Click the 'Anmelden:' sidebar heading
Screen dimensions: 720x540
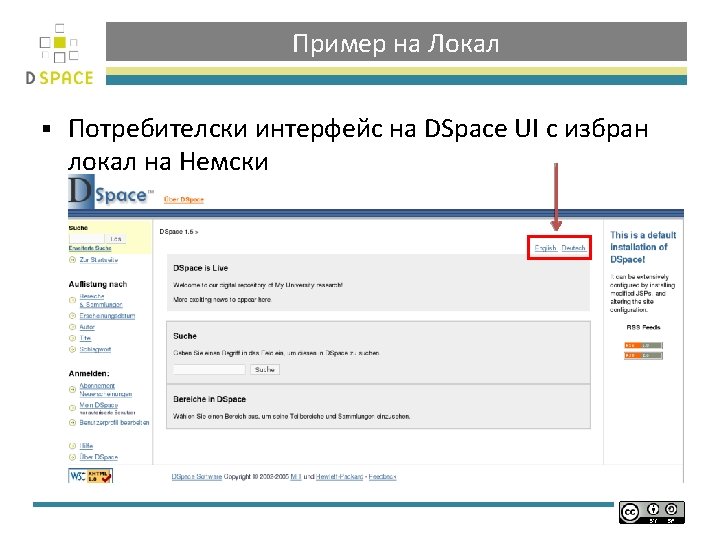(89, 373)
